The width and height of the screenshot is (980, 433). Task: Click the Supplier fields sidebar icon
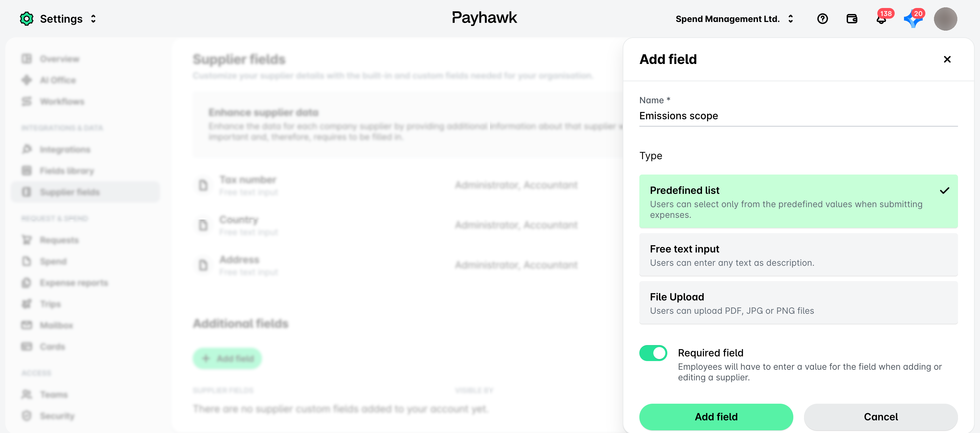click(27, 192)
